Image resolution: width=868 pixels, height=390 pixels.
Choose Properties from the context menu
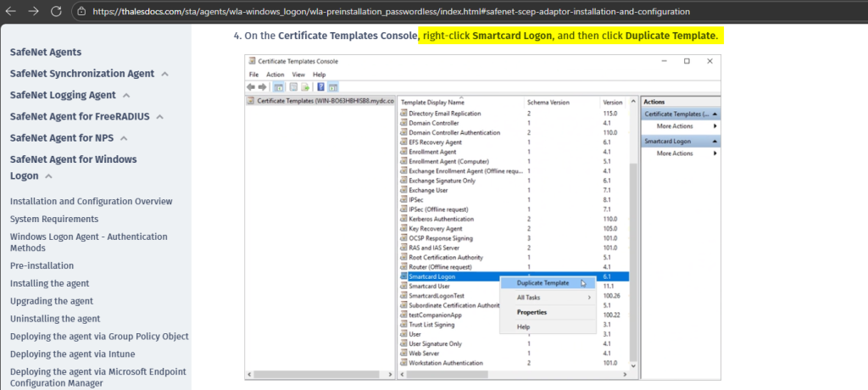point(531,312)
